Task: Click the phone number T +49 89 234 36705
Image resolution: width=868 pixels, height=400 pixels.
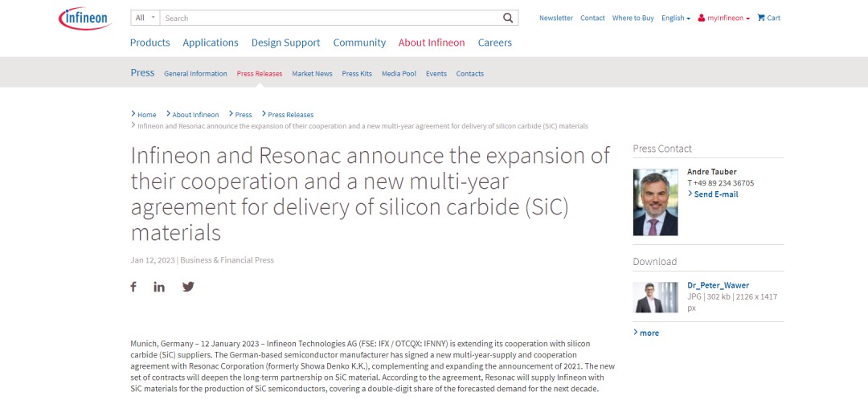Action: 721,183
